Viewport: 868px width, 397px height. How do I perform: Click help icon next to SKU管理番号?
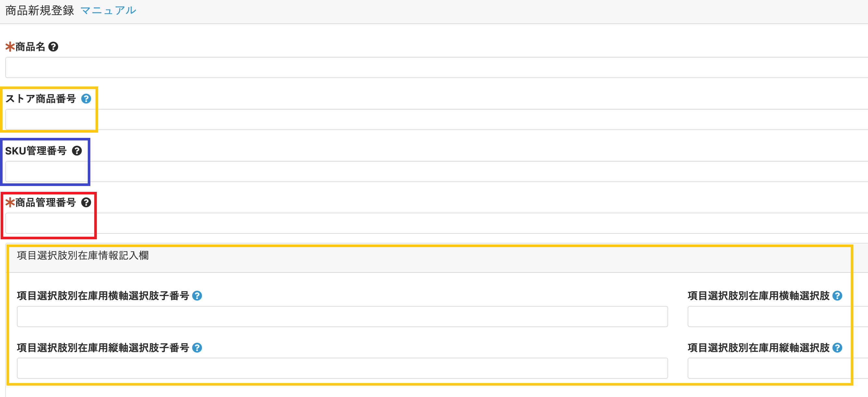pos(77,151)
